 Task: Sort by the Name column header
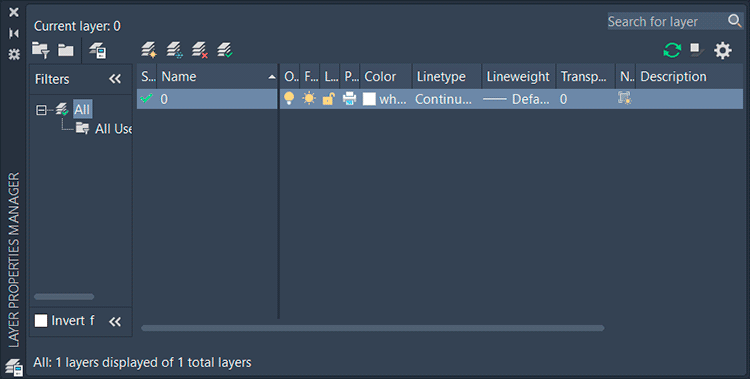pos(217,77)
